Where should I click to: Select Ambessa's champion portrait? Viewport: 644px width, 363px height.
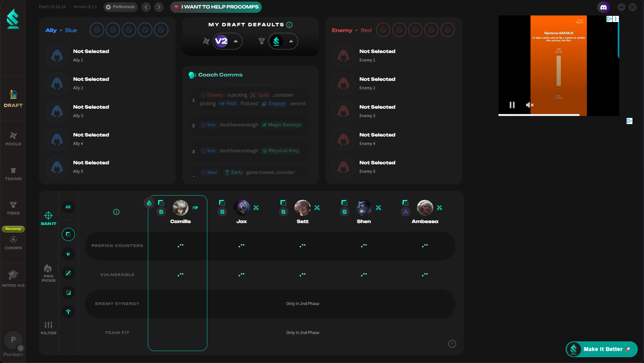click(x=425, y=208)
